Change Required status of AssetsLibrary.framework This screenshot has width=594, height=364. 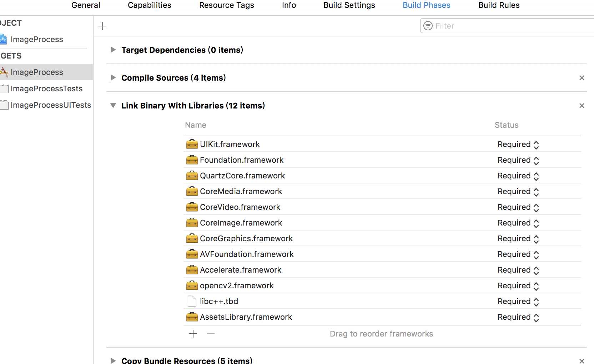click(518, 317)
